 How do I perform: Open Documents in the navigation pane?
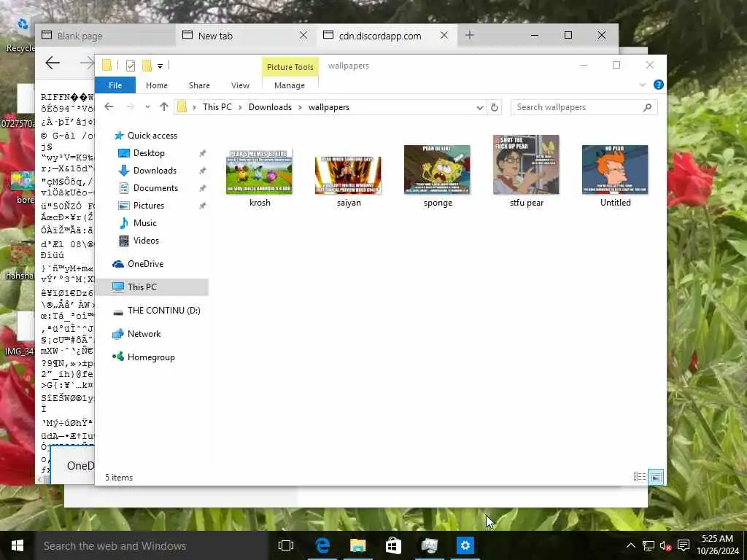tap(156, 188)
